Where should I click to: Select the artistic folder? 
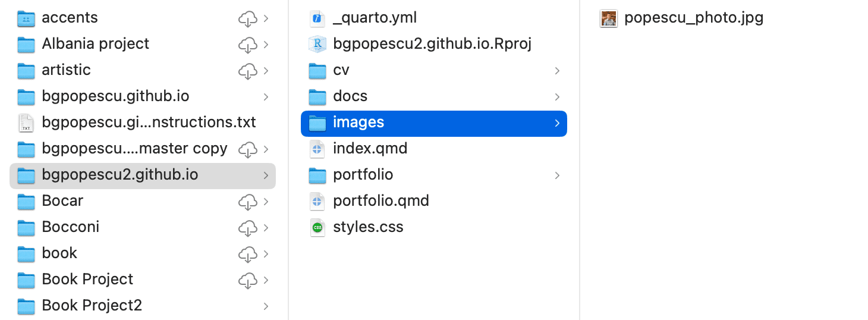click(x=66, y=70)
